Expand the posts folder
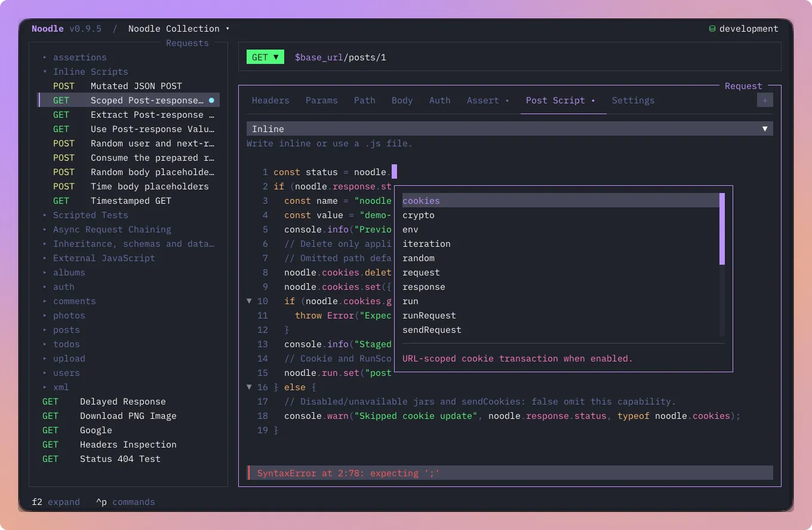812x530 pixels. point(61,330)
